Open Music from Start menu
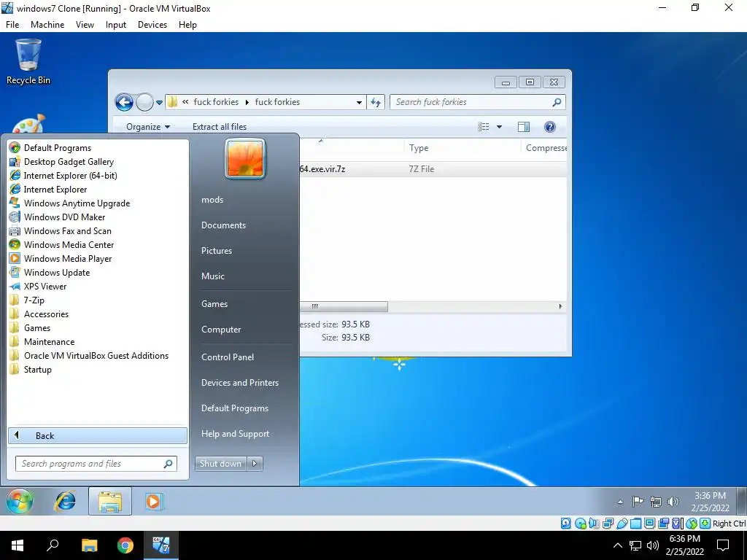Viewport: 747px width, 560px height. 212,276
